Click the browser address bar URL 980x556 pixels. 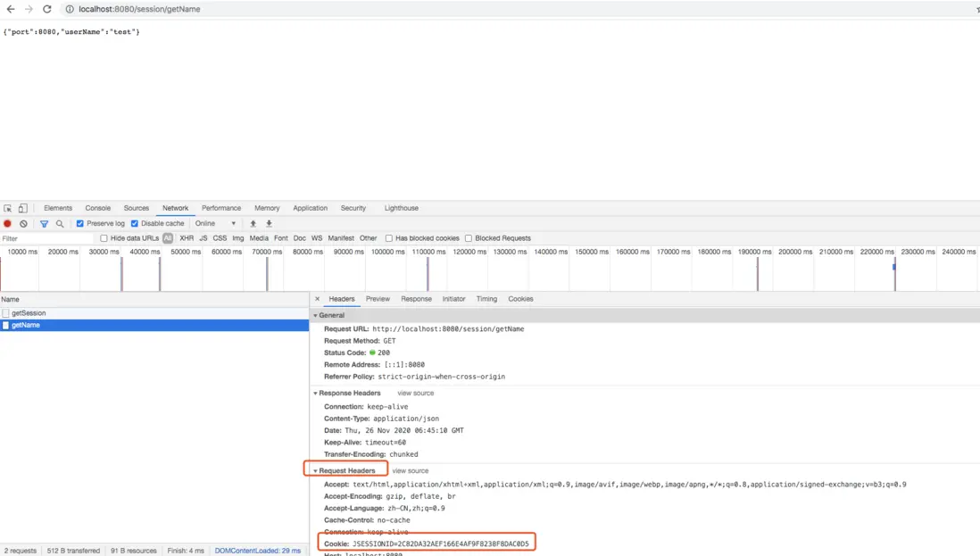139,9
